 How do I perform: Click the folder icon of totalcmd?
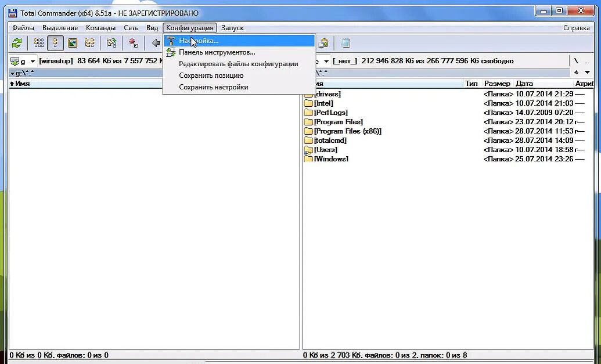tap(308, 140)
